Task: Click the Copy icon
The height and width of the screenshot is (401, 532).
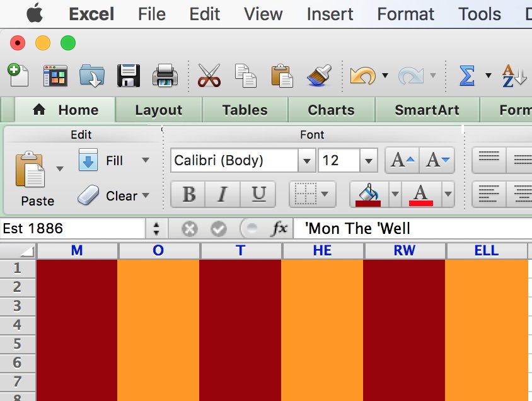Action: coord(246,74)
